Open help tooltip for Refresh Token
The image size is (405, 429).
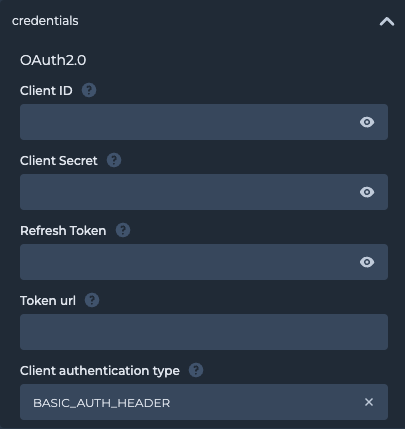click(123, 230)
